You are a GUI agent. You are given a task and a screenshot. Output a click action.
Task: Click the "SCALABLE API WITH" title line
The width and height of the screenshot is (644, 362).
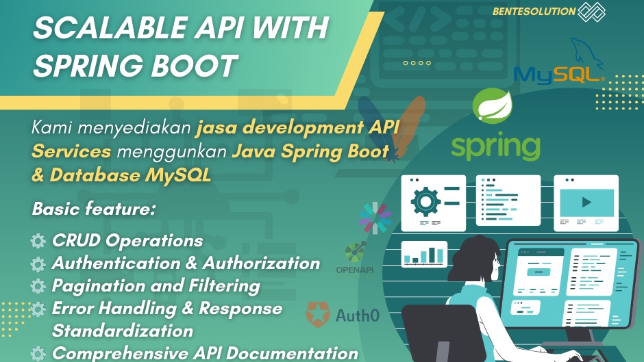click(x=181, y=28)
